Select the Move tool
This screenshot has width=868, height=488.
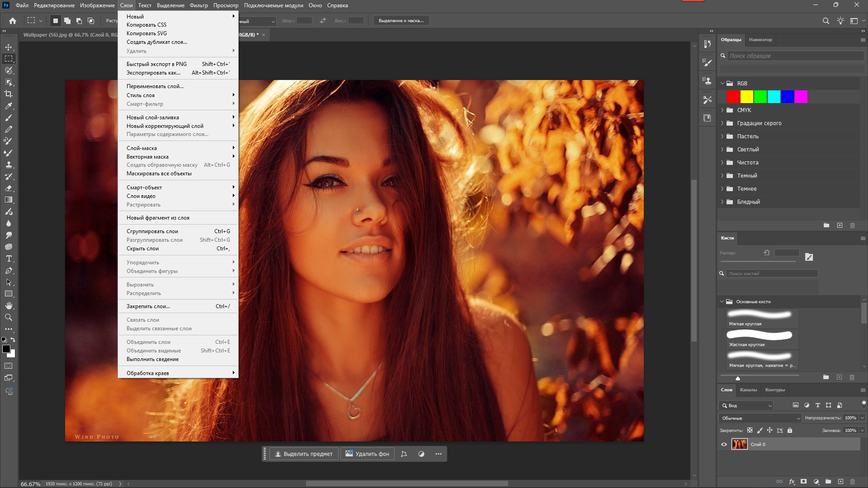click(x=9, y=47)
